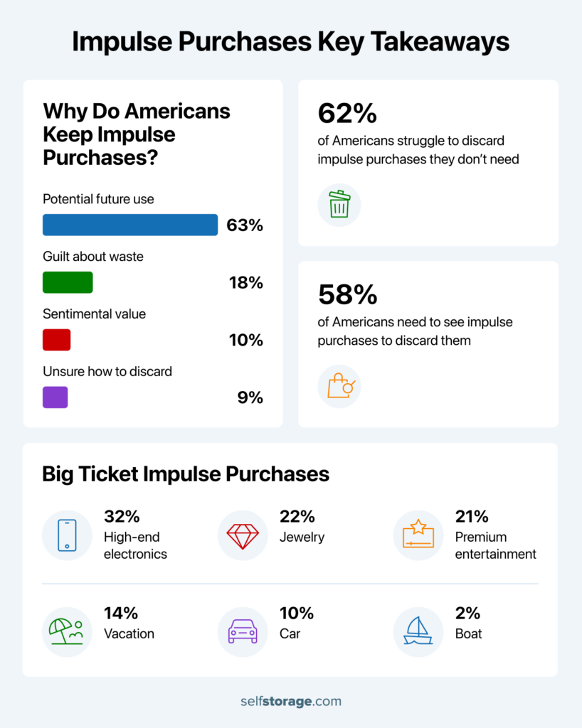Click the blue sailboat icon
582x728 pixels.
coord(418,631)
